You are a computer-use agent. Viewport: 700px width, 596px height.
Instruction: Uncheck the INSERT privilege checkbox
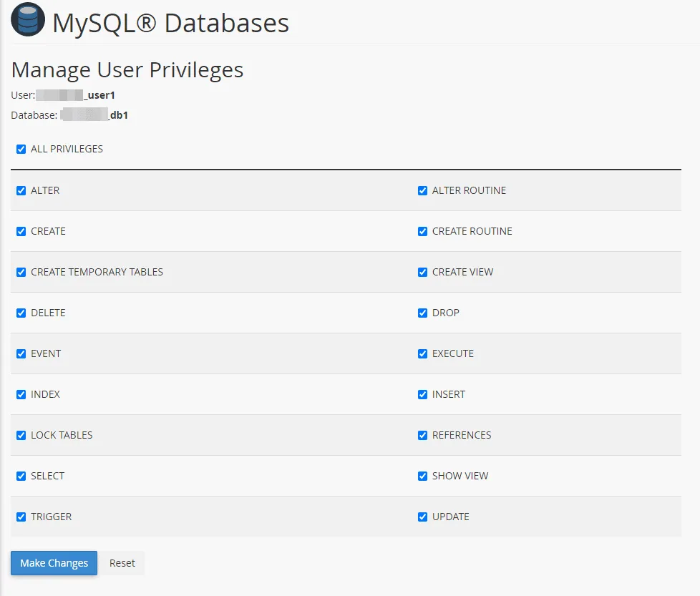(x=422, y=394)
